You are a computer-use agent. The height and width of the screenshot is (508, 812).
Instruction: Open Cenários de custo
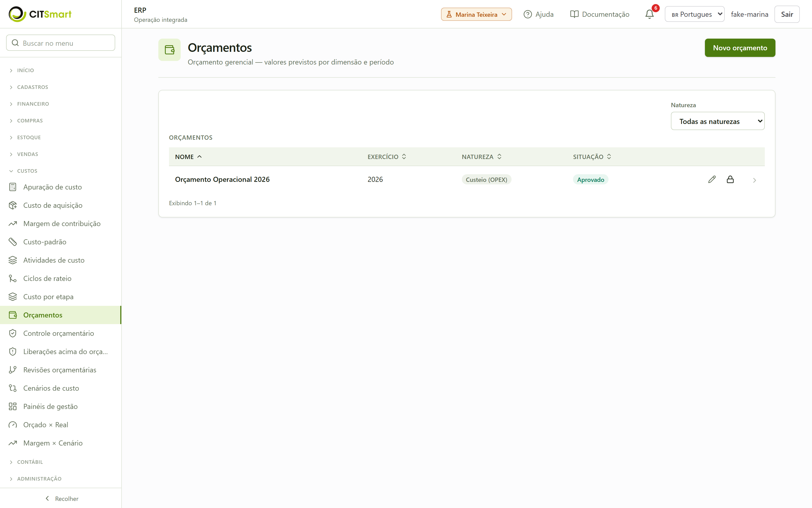point(60,388)
